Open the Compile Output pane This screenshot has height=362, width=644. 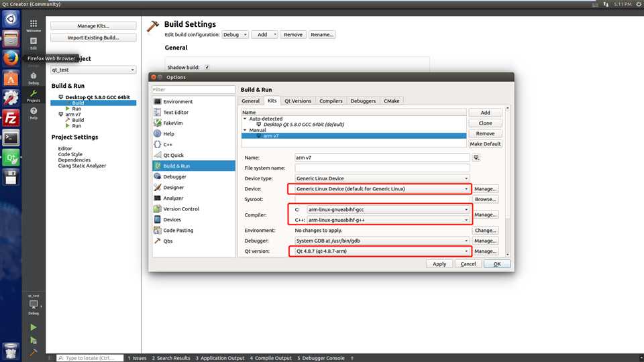click(x=270, y=358)
